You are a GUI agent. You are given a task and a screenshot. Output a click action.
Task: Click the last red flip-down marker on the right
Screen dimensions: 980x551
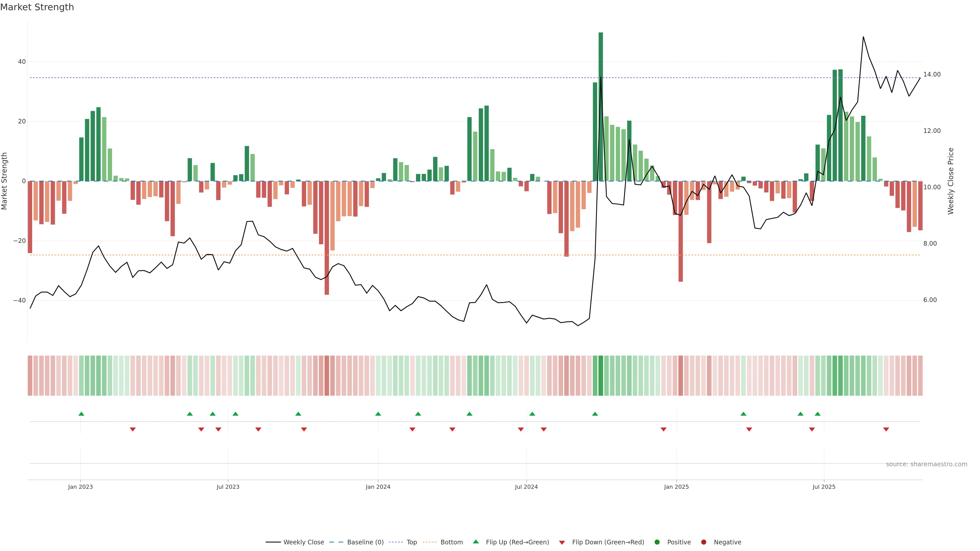tap(886, 429)
